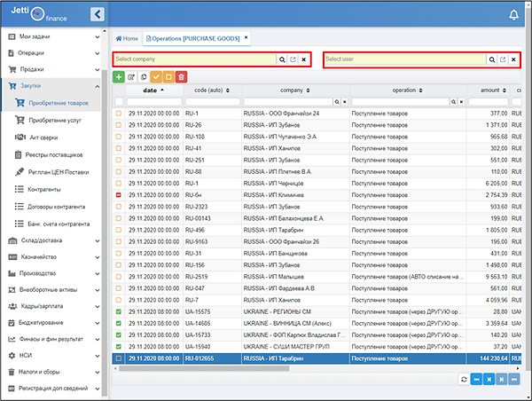
Task: Expand the Склад/доставка section
Action: coord(54,240)
